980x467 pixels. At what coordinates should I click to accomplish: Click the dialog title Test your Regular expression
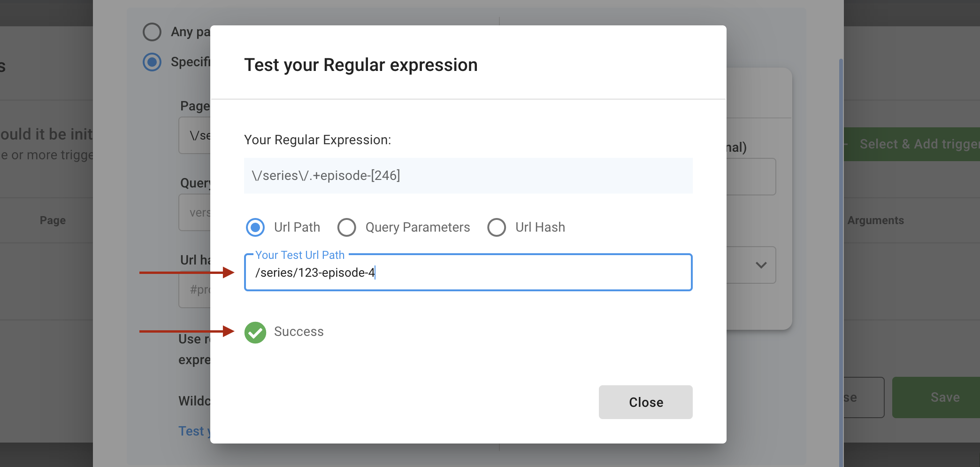tap(361, 65)
